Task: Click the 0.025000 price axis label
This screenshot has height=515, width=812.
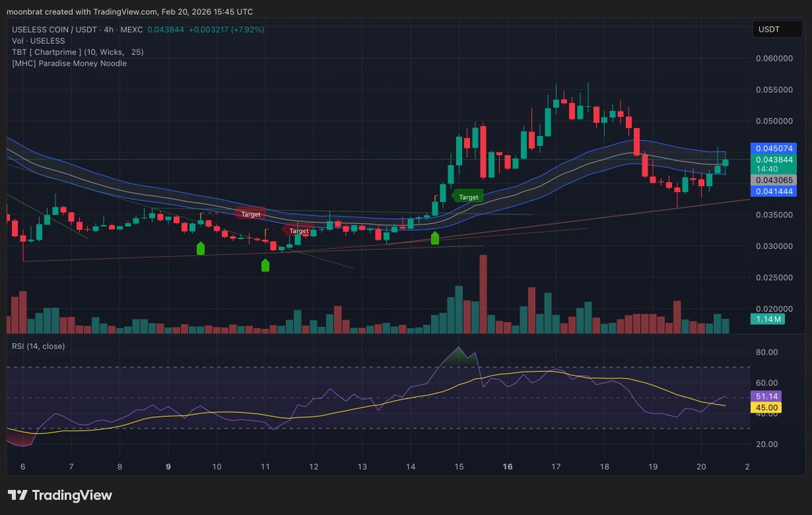Action: click(x=773, y=277)
